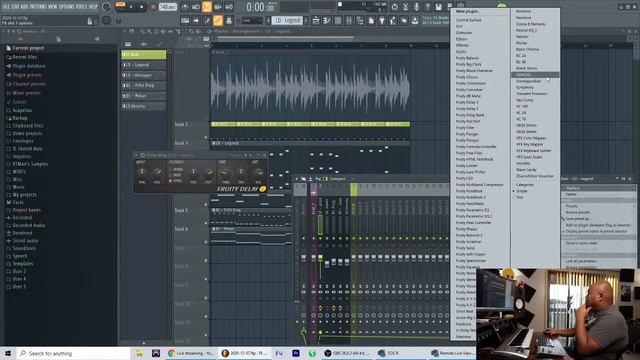This screenshot has height=360, width=640.
Task: Open the FILE menu
Action: (x=6, y=7)
